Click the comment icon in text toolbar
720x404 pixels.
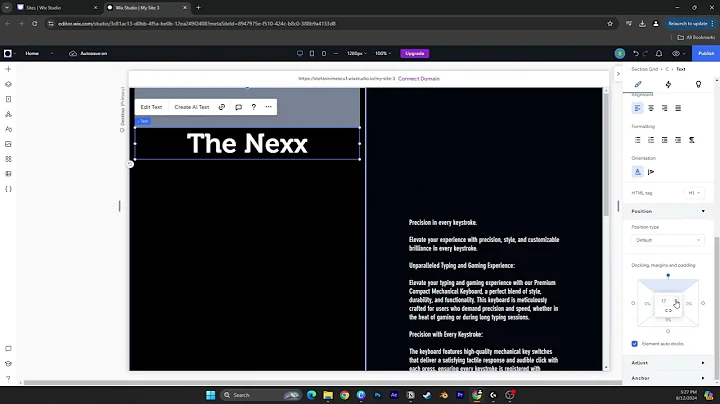coord(238,107)
